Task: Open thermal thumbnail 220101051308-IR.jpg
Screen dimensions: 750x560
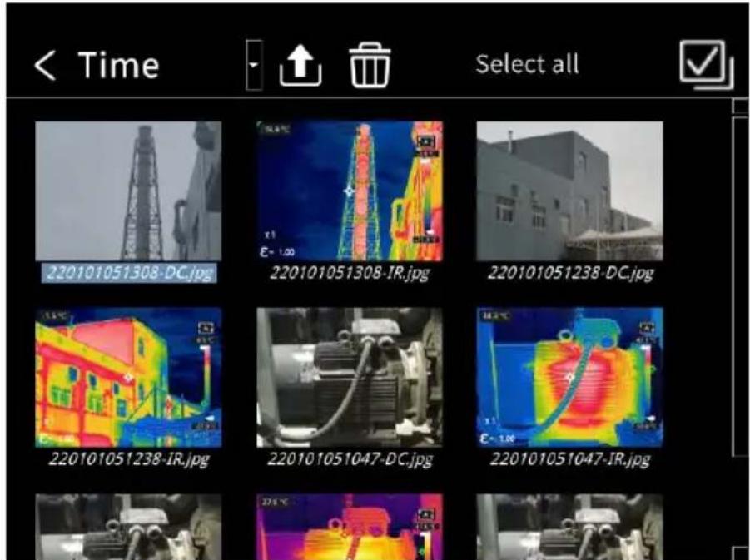Action: click(350, 191)
